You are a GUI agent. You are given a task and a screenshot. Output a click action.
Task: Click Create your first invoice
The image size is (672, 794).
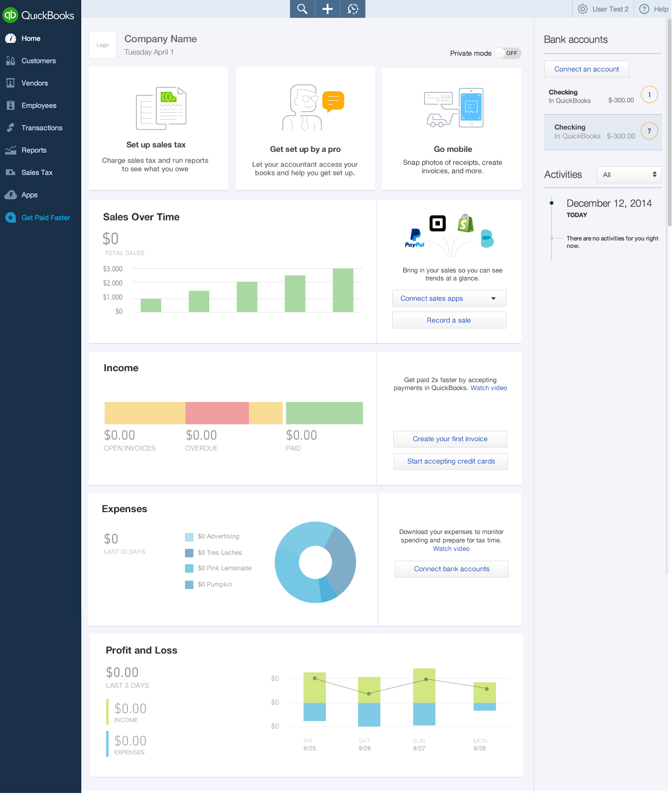[450, 439]
